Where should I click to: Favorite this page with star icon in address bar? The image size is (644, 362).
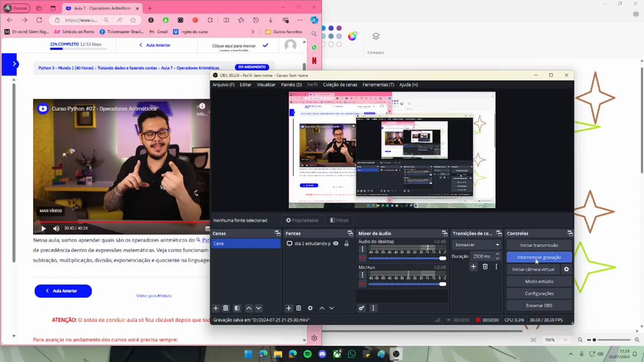[133, 20]
